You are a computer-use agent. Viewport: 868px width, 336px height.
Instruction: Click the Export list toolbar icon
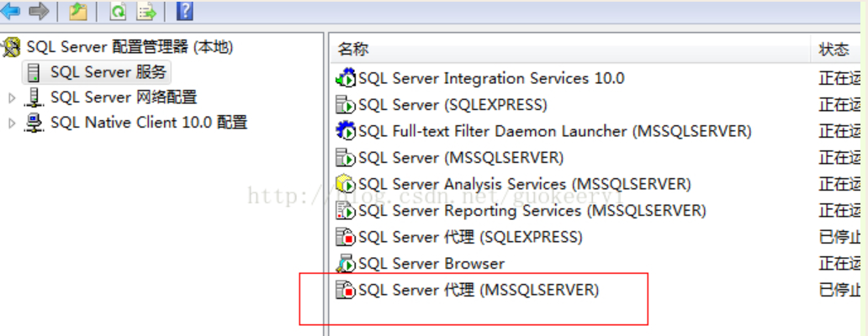[146, 10]
